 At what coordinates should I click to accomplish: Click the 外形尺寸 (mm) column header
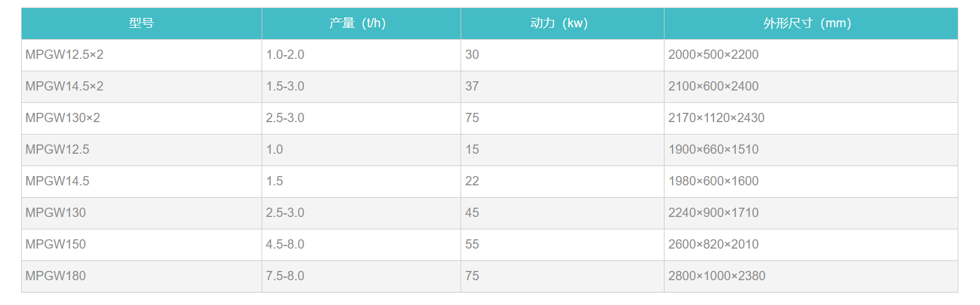[807, 24]
